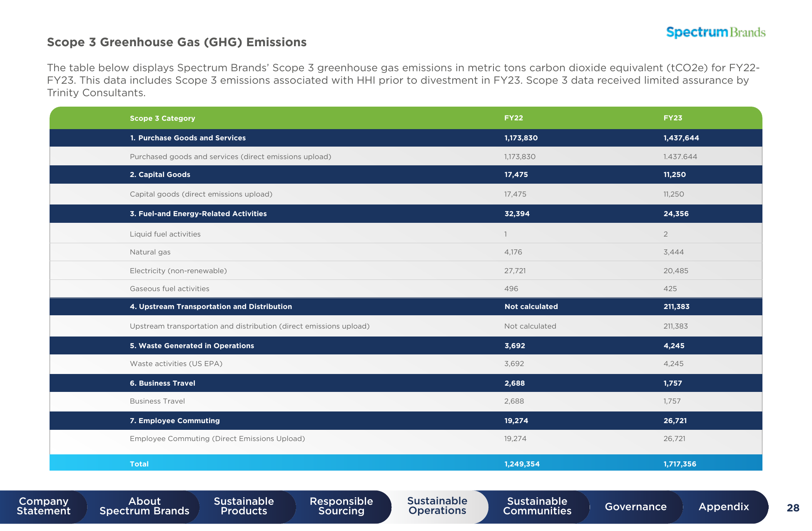Viewport: 812px width, 531px height.
Task: Click bold FY22 value 32,394
Action: [517, 214]
